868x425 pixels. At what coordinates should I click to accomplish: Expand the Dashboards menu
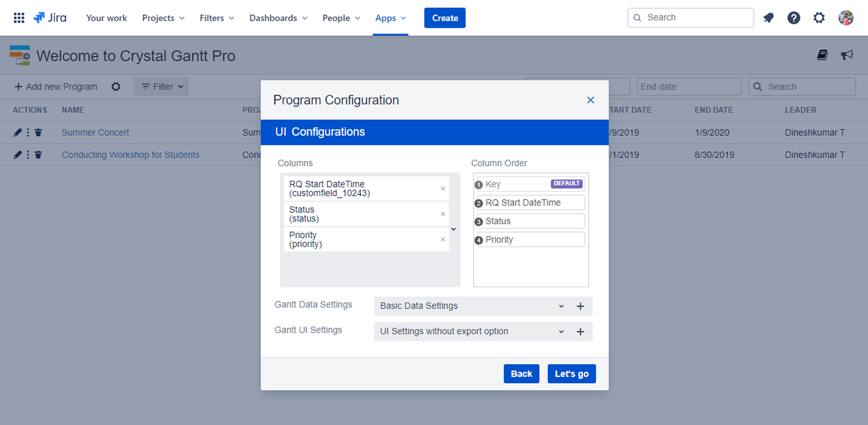pyautogui.click(x=278, y=18)
